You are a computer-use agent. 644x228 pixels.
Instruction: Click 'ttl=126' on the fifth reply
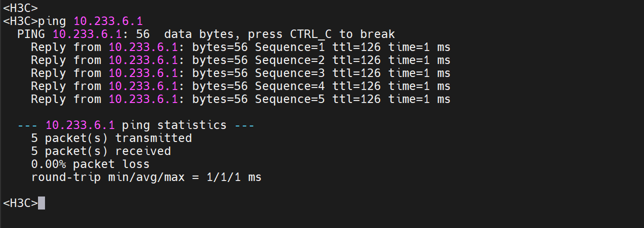tap(356, 99)
